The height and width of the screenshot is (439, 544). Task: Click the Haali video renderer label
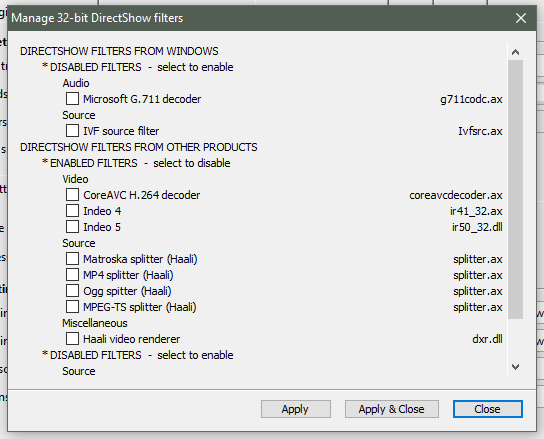(x=131, y=339)
